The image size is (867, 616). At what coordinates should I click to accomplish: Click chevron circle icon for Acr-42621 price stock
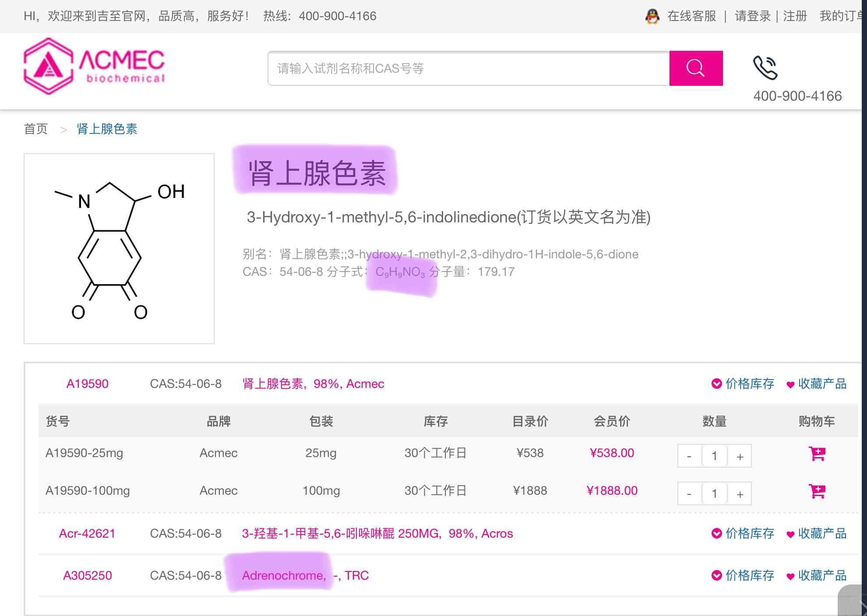click(x=717, y=534)
